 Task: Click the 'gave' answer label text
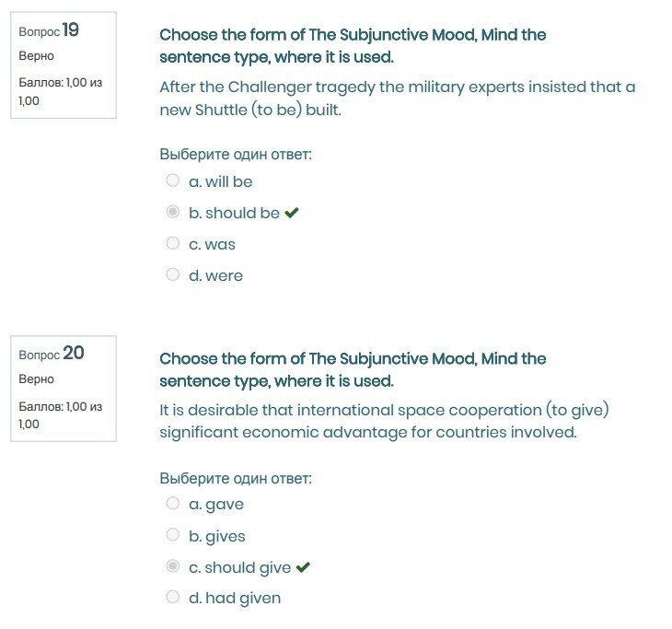coord(225,505)
